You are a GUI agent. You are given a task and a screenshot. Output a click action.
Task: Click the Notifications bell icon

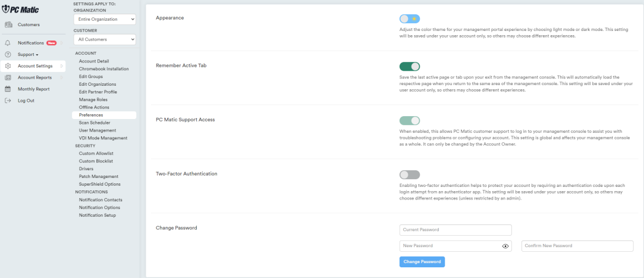(x=8, y=43)
